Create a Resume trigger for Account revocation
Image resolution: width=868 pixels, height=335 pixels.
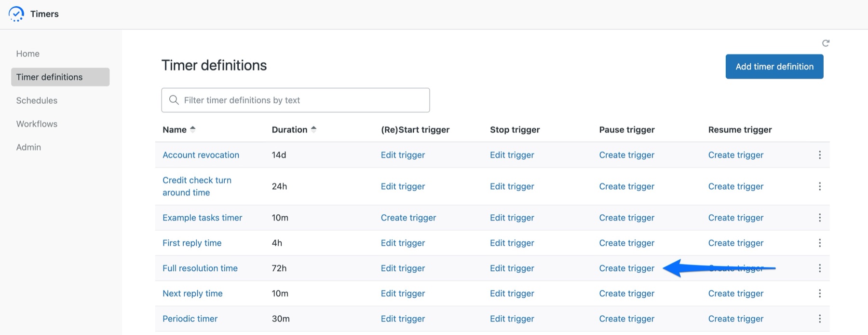[x=736, y=155]
